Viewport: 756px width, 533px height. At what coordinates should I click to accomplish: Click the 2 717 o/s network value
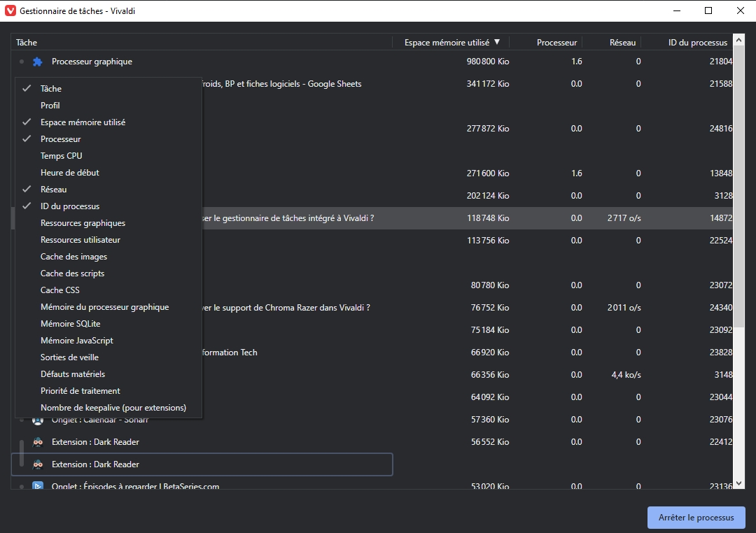coord(624,218)
